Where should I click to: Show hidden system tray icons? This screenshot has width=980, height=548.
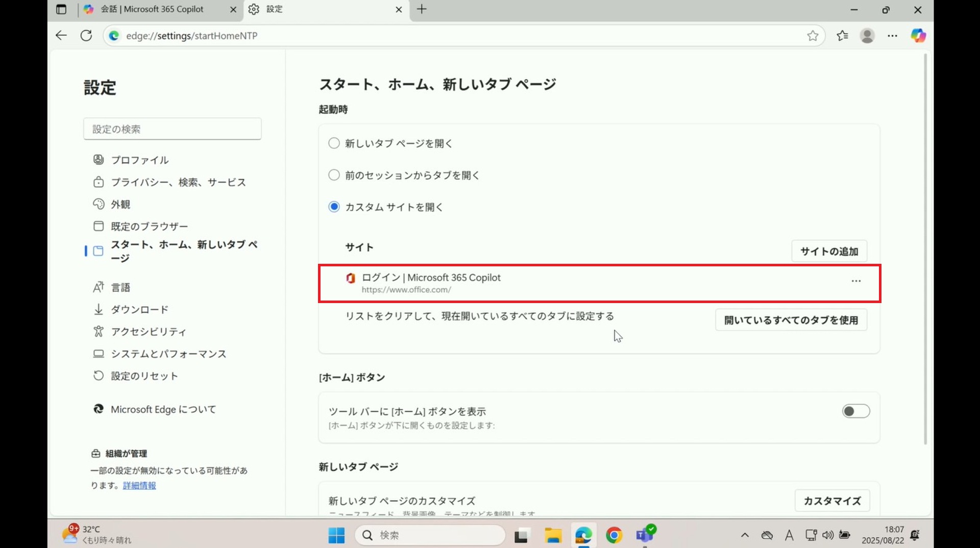745,535
